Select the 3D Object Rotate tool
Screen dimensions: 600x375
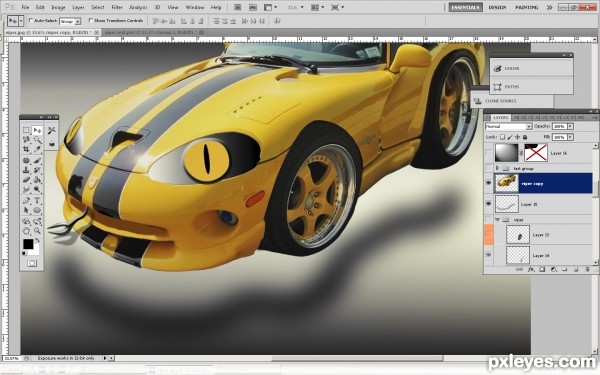pos(26,221)
